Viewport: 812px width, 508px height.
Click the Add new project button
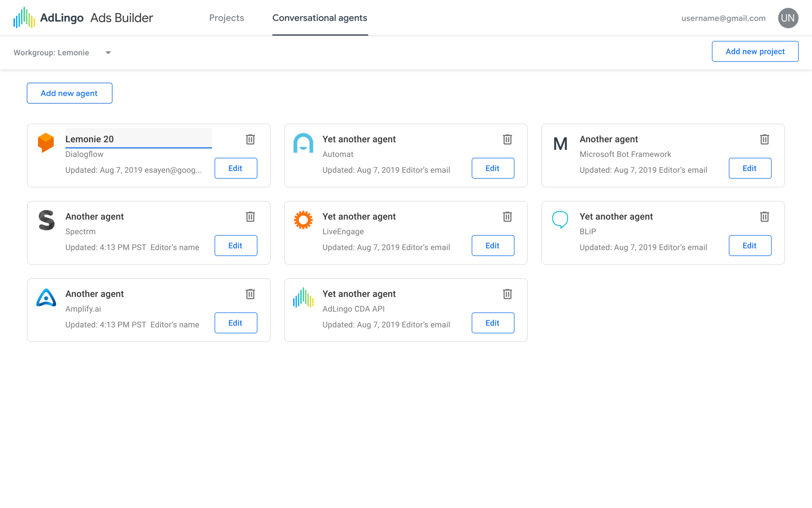[x=755, y=51]
